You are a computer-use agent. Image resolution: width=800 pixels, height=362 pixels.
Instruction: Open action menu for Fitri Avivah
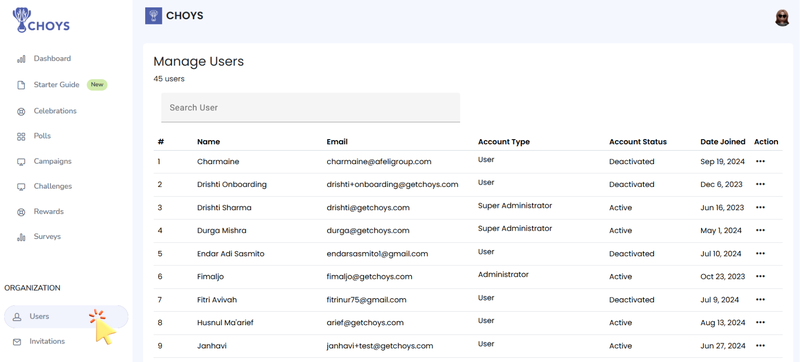760,300
